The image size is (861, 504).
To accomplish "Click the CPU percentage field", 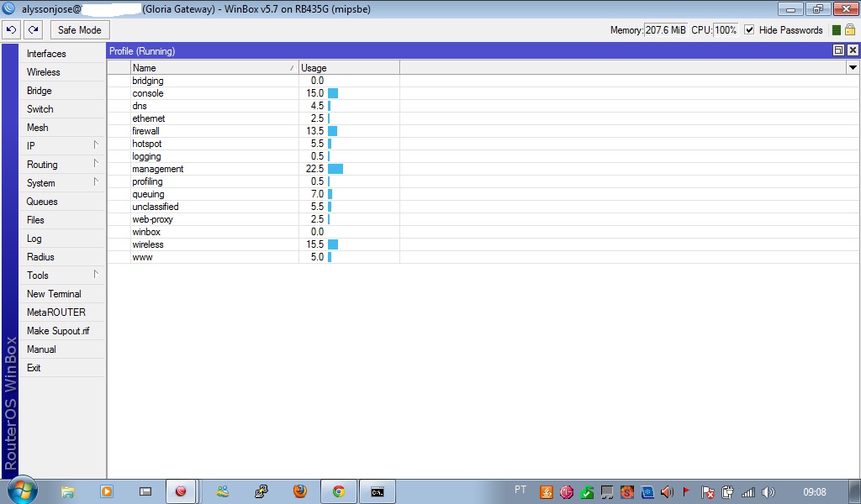I will [x=726, y=30].
